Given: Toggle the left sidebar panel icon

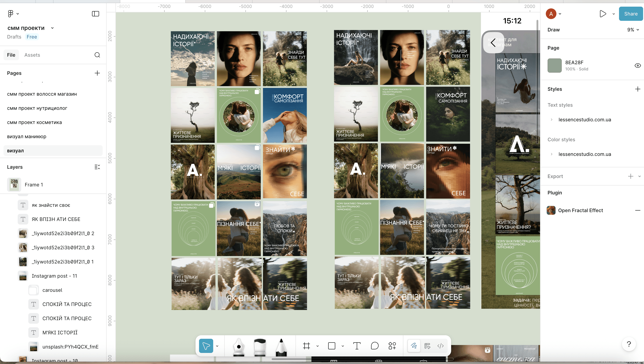Looking at the screenshot, I should (x=96, y=14).
